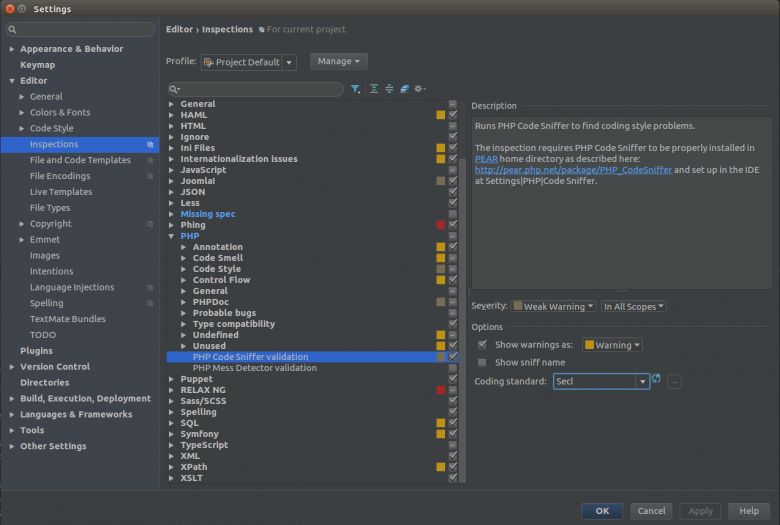Click the browse ellipsis button next to coding standard
Screen dimensions: 780x525
(x=674, y=382)
